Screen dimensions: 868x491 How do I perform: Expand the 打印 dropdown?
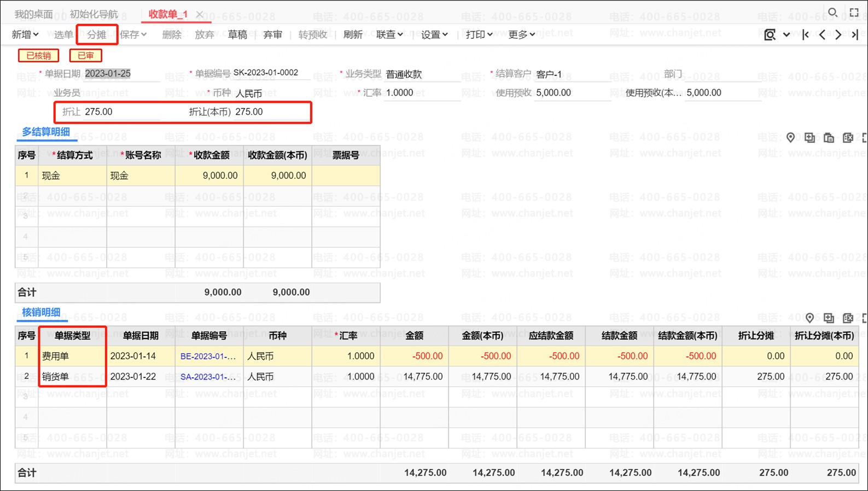(479, 34)
